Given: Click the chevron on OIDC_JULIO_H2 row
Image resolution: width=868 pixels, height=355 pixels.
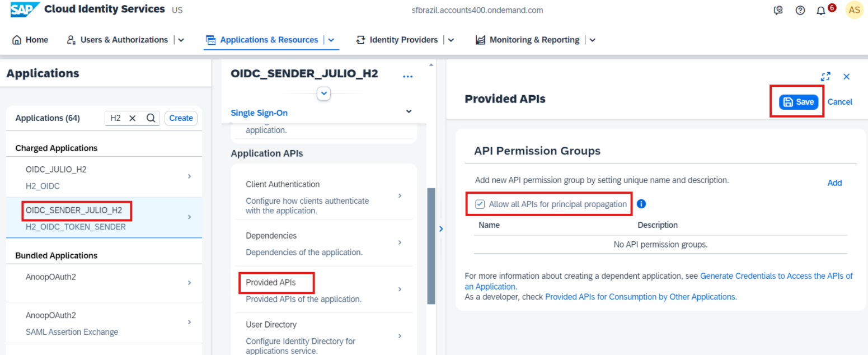Looking at the screenshot, I should [x=189, y=176].
